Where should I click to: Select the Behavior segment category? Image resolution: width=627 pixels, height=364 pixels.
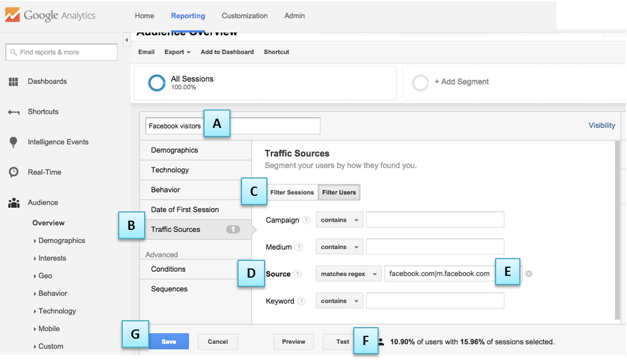click(x=195, y=190)
